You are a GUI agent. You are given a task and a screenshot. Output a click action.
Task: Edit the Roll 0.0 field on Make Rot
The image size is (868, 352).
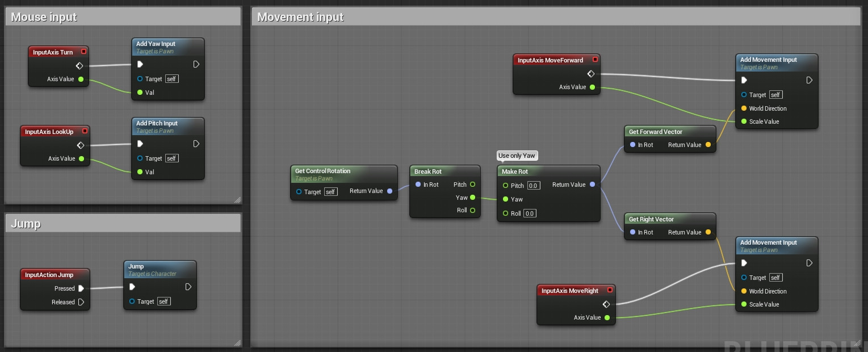coord(530,213)
